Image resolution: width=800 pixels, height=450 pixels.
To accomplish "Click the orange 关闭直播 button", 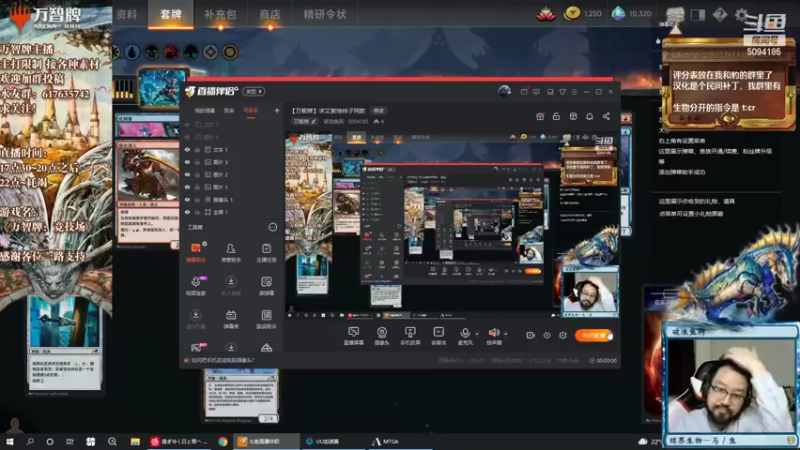I will [594, 335].
